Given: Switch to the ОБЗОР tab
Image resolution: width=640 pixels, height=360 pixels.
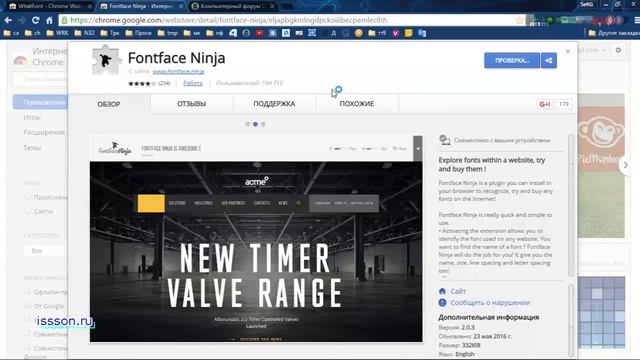Looking at the screenshot, I should point(109,104).
